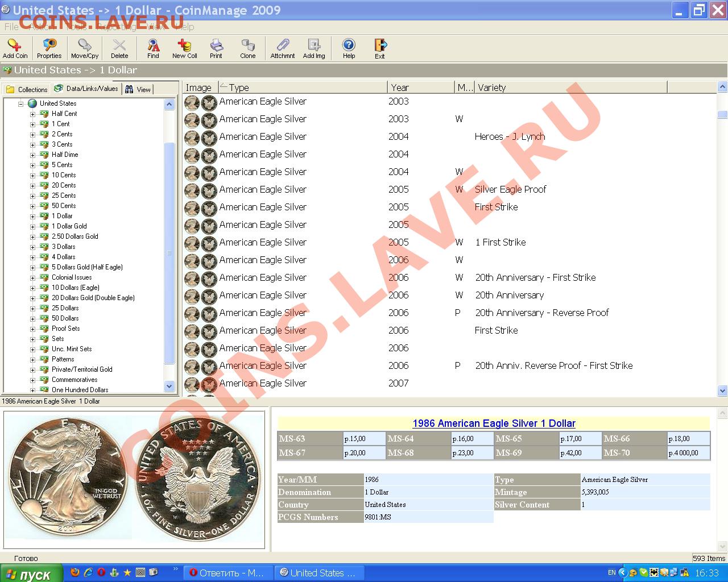Expand the 1 Dollar tree node
The height and width of the screenshot is (582, 728).
(32, 216)
